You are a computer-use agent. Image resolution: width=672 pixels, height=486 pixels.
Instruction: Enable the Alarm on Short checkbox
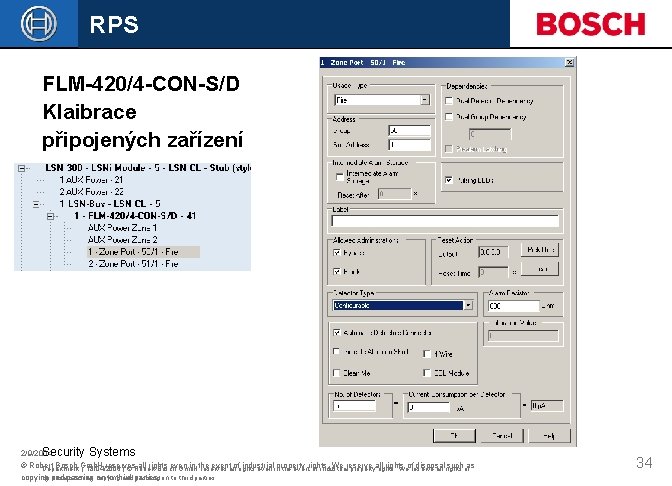(x=336, y=351)
